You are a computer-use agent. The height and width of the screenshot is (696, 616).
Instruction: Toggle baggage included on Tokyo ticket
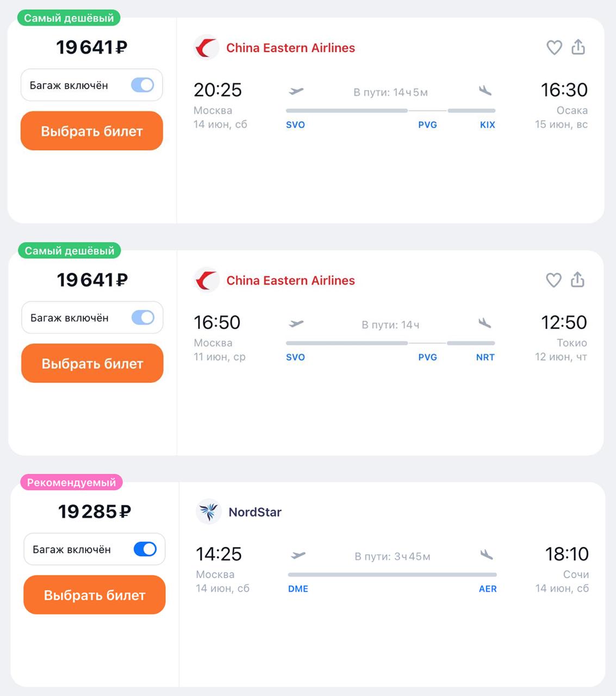point(143,318)
